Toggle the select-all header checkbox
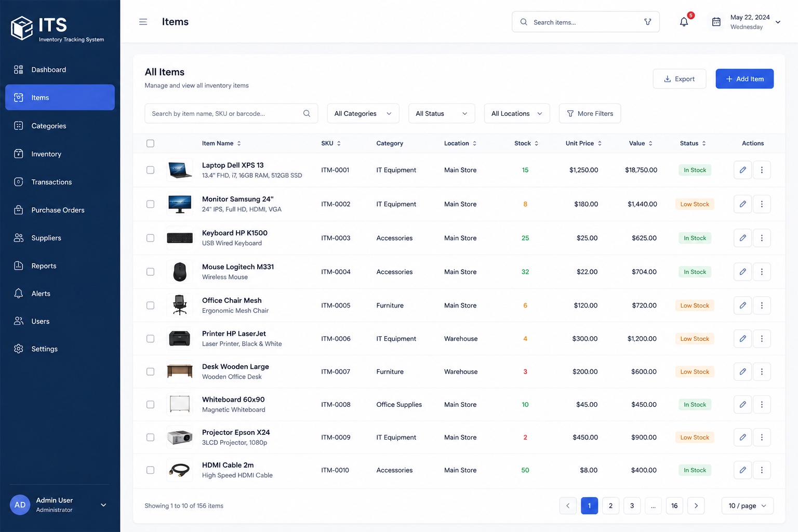 [150, 143]
